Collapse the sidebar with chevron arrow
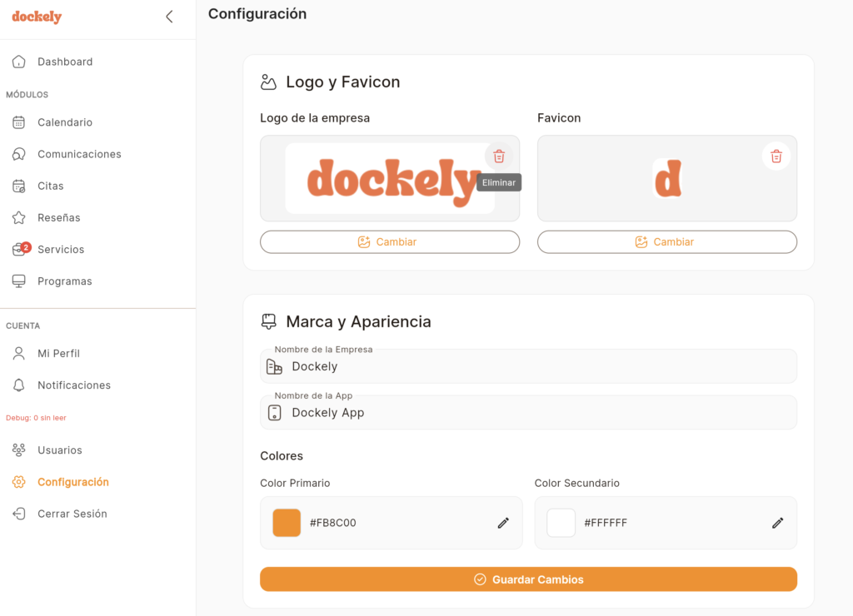This screenshot has width=853, height=616. (x=169, y=17)
